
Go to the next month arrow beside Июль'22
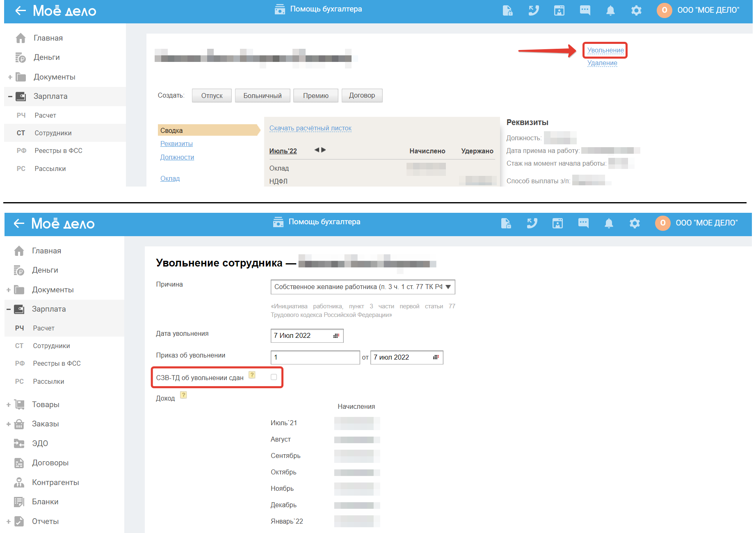tap(324, 150)
